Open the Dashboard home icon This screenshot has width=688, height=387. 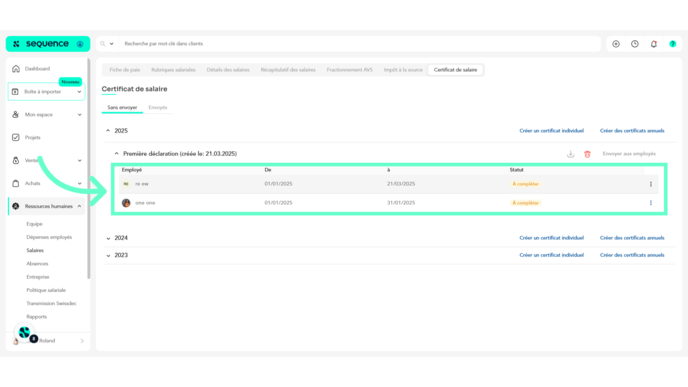tap(16, 69)
